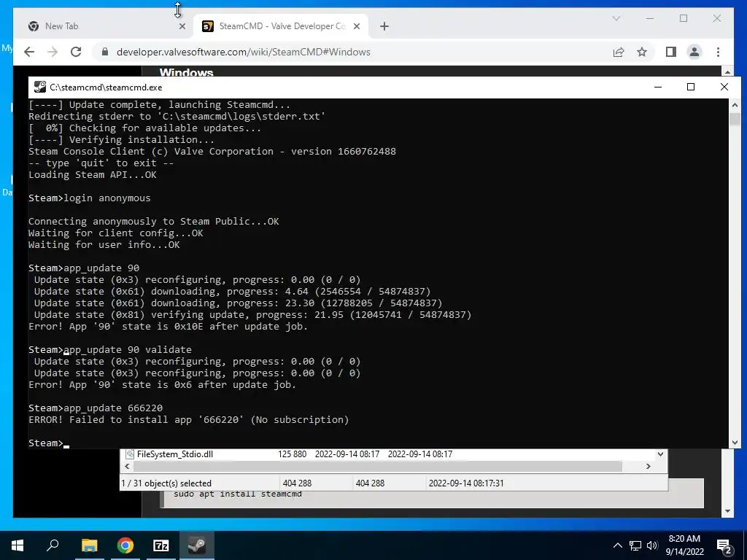The width and height of the screenshot is (747, 560).
Task: Open Chrome three-dot menu
Action: coord(718,52)
